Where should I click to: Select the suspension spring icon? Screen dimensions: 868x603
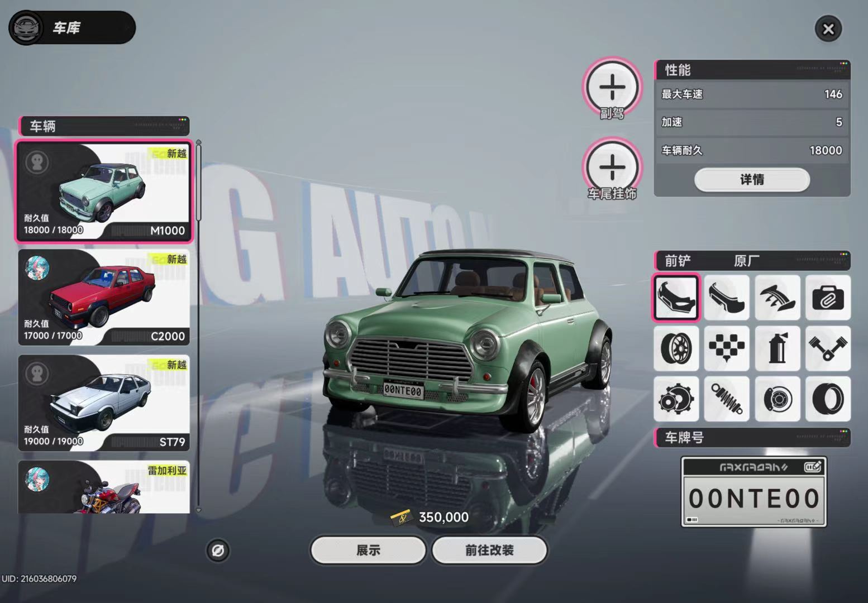[x=727, y=399]
